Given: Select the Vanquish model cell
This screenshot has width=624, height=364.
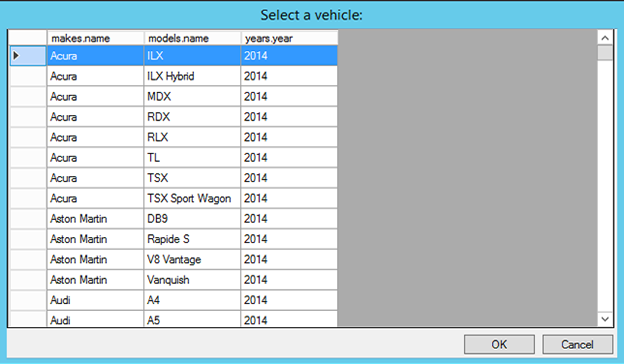Looking at the screenshot, I should click(x=192, y=280).
